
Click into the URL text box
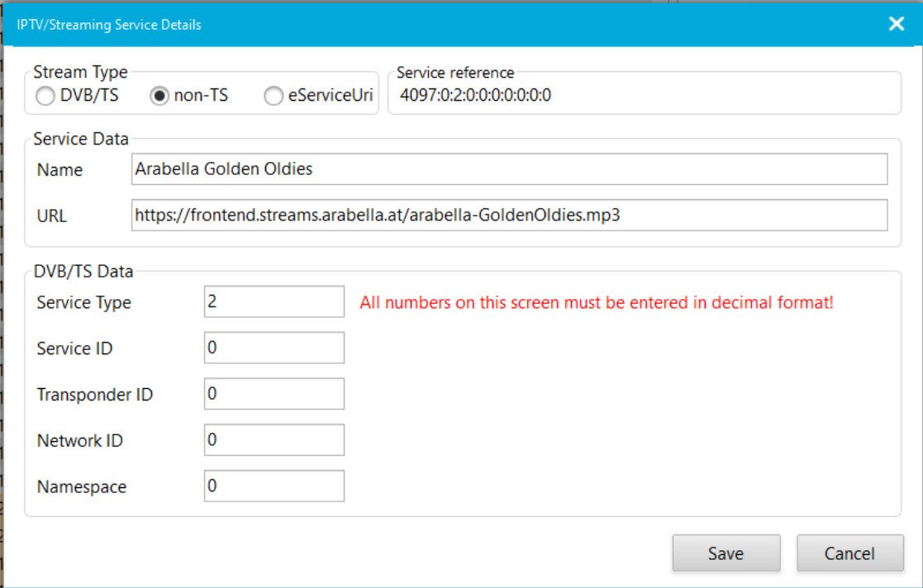pyautogui.click(x=508, y=216)
